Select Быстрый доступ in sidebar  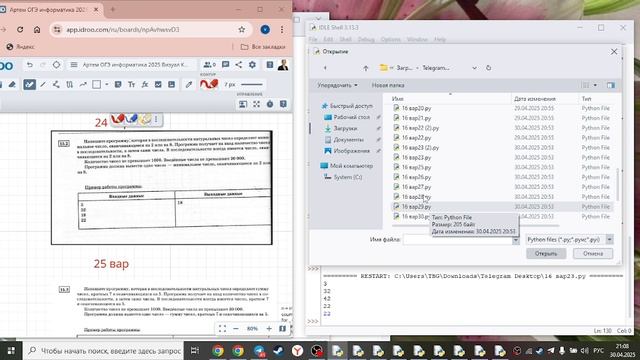point(347,106)
